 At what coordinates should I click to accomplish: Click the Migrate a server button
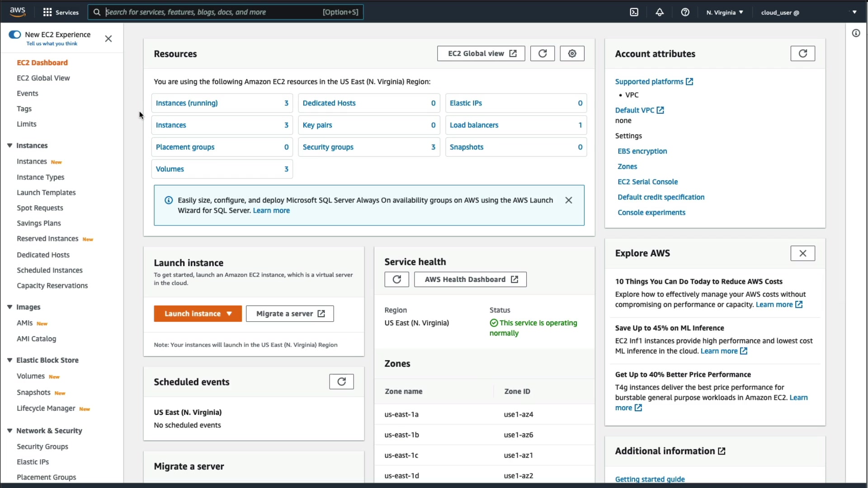point(290,314)
